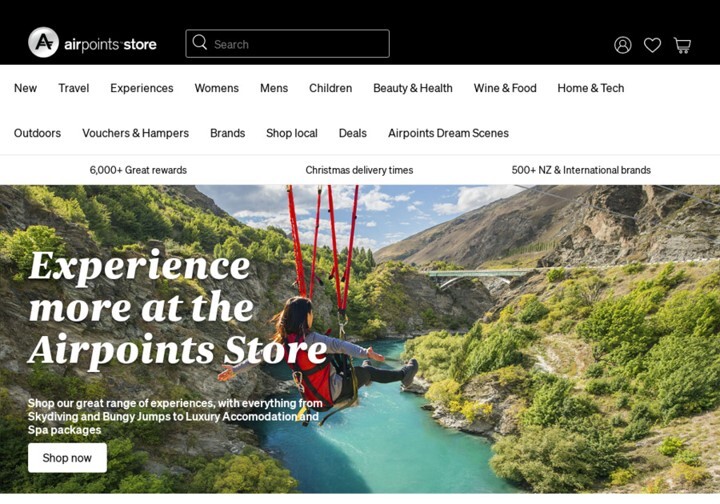Click 500+ NZ & International brands link
The width and height of the screenshot is (720, 504).
(x=581, y=170)
